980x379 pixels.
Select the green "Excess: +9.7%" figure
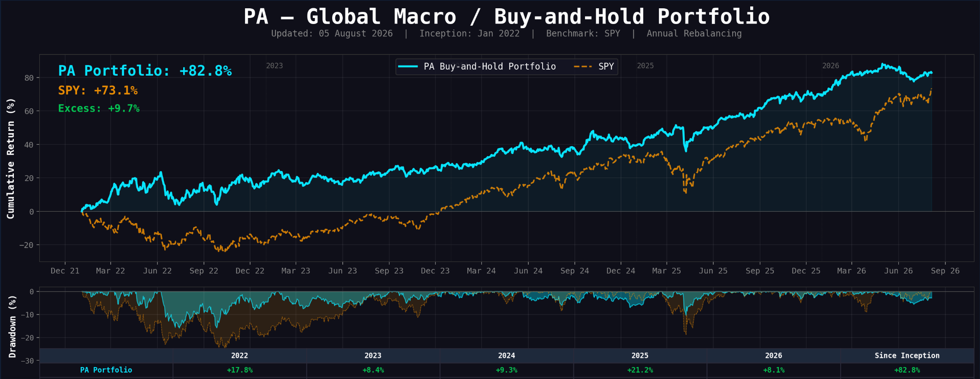(99, 108)
